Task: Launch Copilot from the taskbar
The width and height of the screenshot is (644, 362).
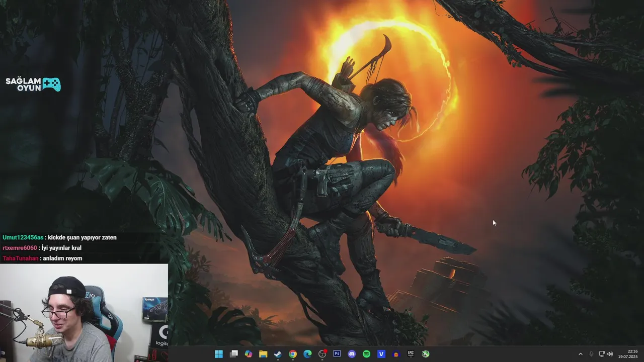Action: click(x=249, y=354)
